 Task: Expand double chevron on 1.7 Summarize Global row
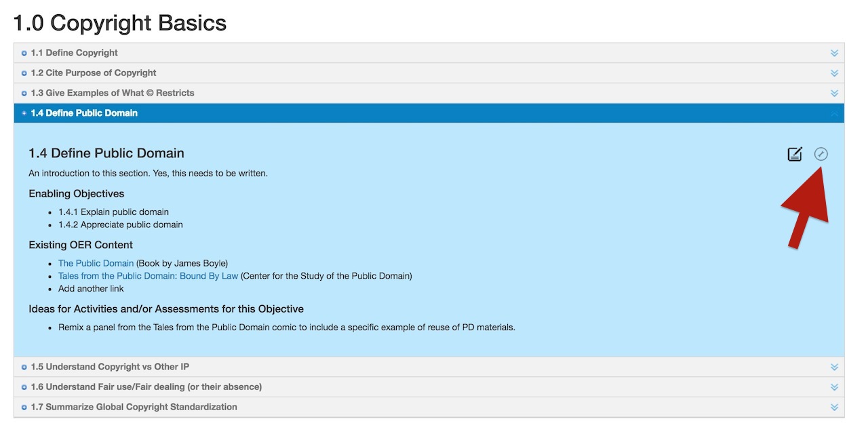tap(834, 408)
